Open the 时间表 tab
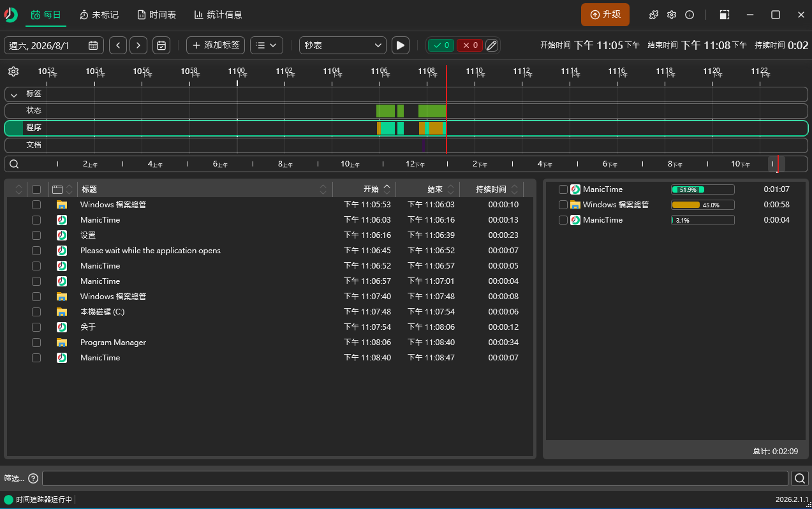 coord(156,15)
